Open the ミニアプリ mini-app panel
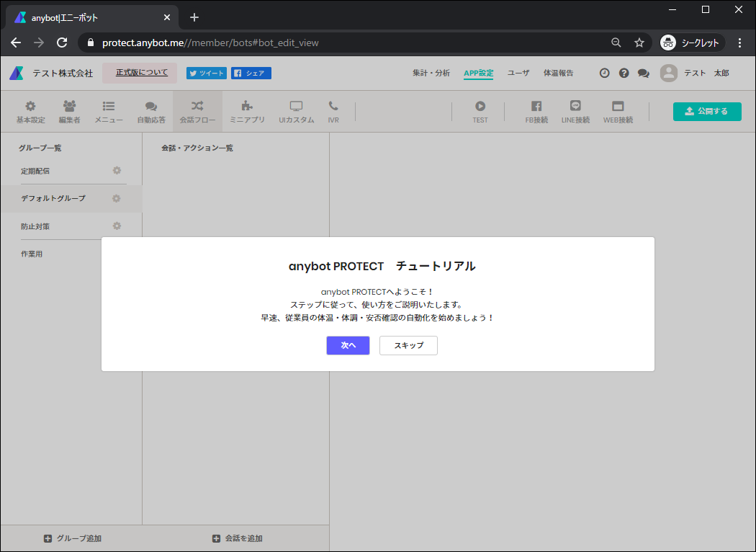The image size is (756, 552). point(247,111)
